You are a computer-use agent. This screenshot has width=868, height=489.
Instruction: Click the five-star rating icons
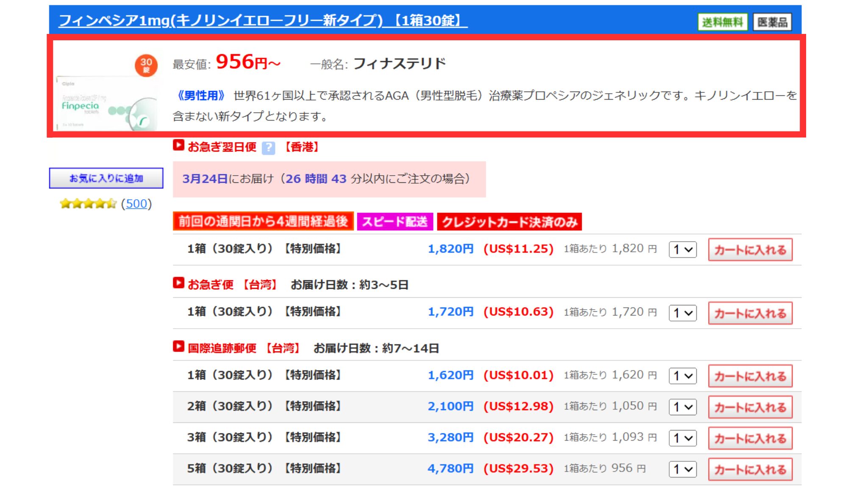pyautogui.click(x=88, y=204)
